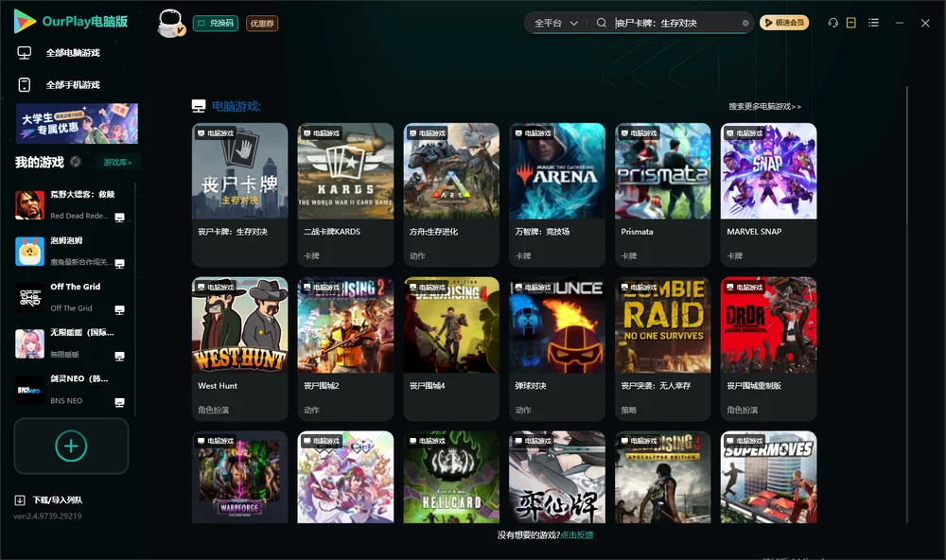Click the 策略 tag under 丧尸突袭
The height and width of the screenshot is (560, 946).
click(x=629, y=410)
